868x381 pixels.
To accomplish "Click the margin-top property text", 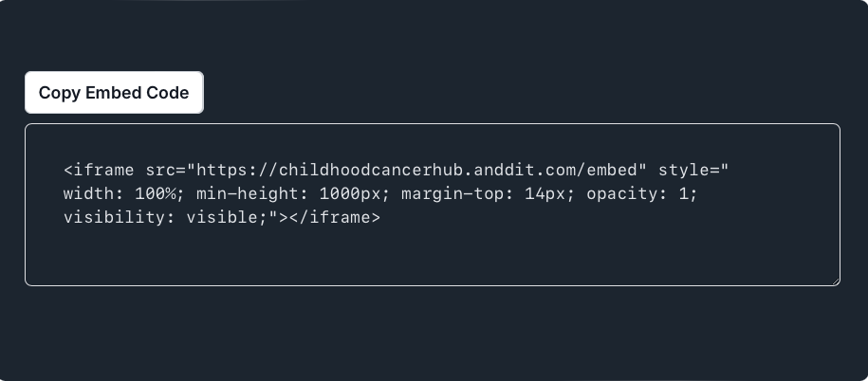I will coord(452,193).
